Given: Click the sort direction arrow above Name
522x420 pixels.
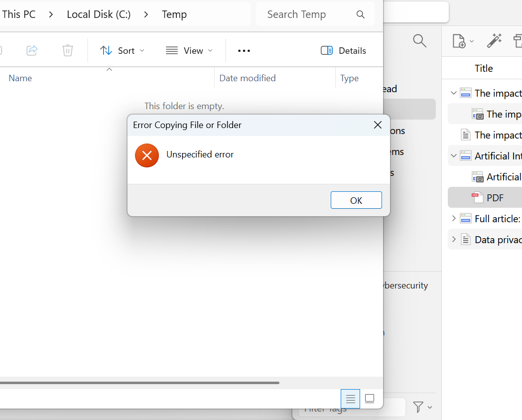Looking at the screenshot, I should (109, 70).
